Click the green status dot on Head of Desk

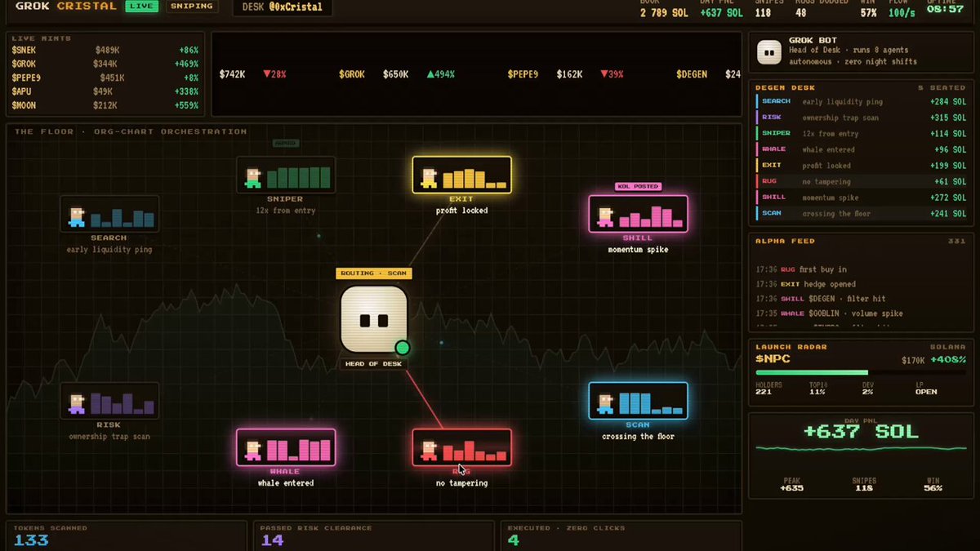tap(402, 349)
